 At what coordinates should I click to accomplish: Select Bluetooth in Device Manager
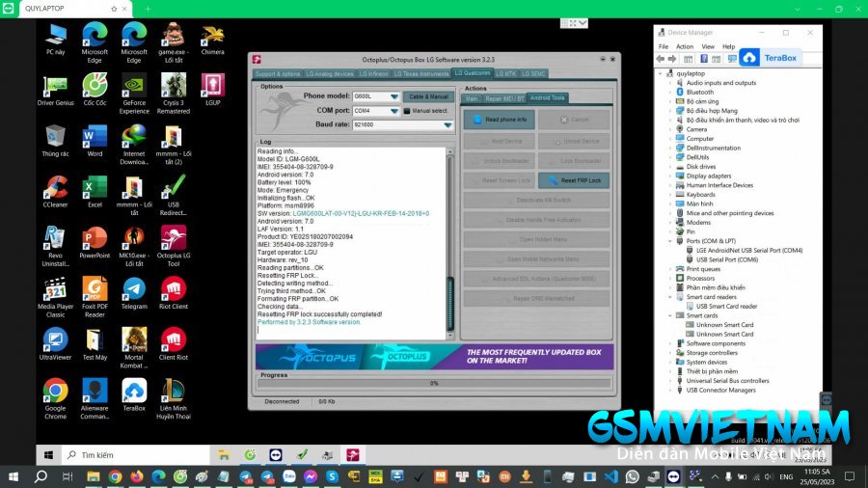coord(700,93)
